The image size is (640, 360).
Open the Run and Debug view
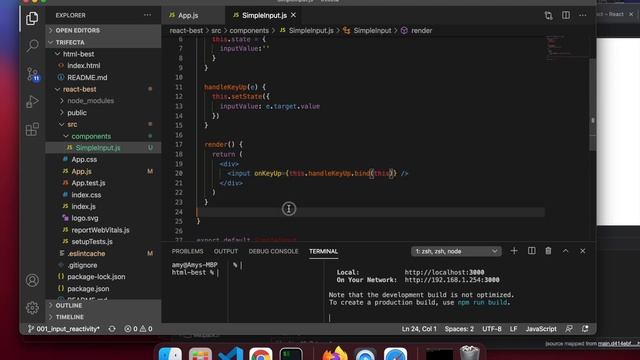click(32, 102)
